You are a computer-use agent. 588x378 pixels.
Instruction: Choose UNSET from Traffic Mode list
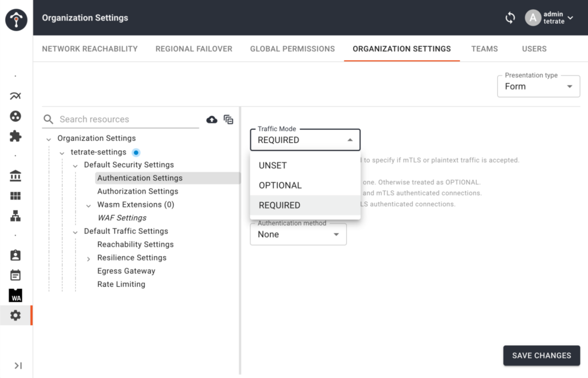[x=273, y=165]
